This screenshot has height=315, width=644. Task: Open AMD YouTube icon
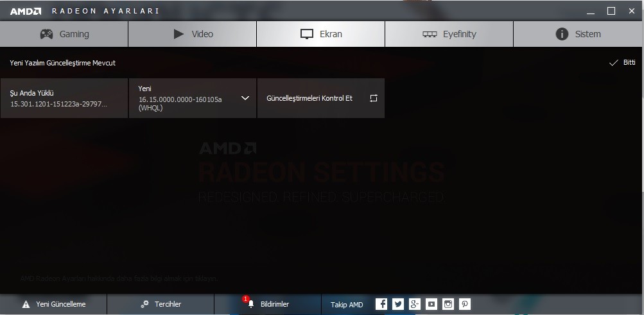pyautogui.click(x=431, y=304)
